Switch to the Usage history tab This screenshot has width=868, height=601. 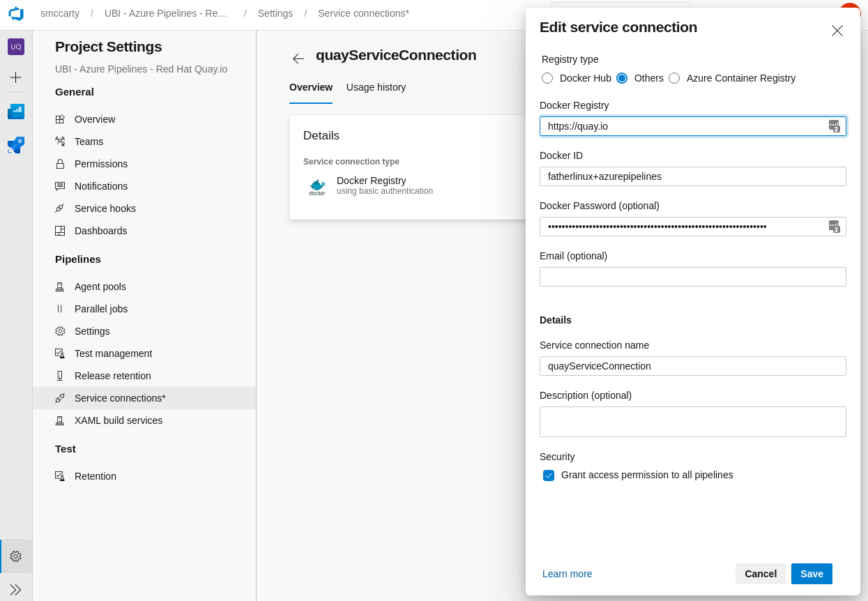coord(376,87)
